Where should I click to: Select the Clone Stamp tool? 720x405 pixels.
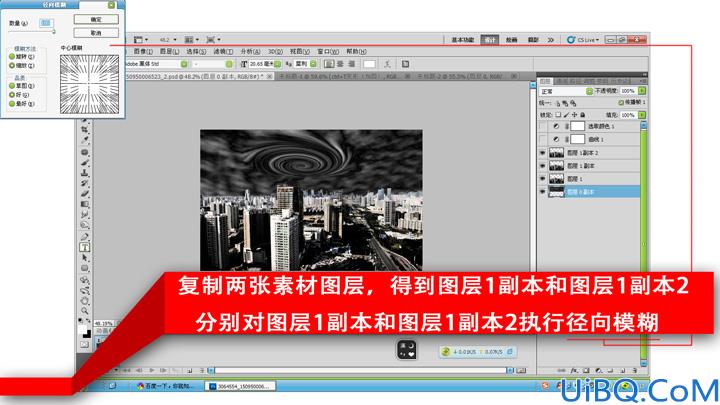click(85, 173)
